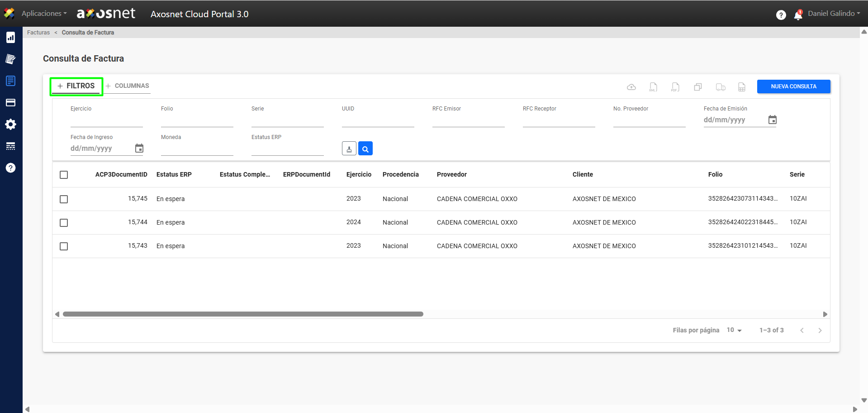The width and height of the screenshot is (868, 413).
Task: Go to the next results page
Action: click(820, 330)
